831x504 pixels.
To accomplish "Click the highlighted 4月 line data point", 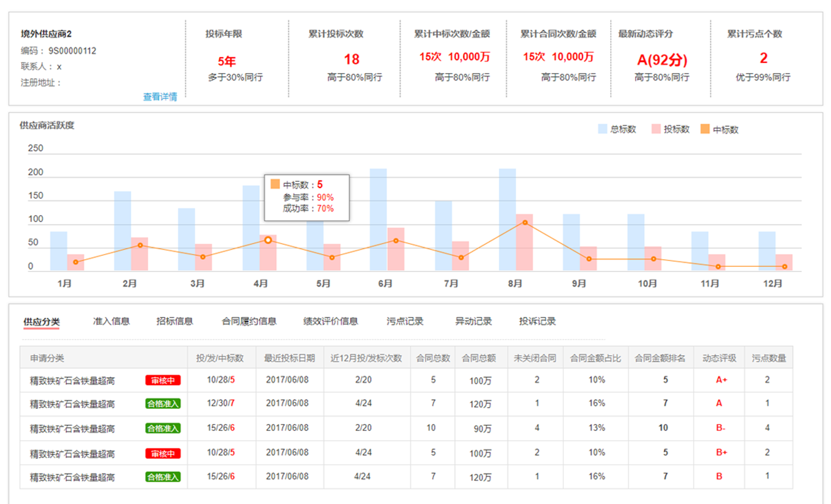I will (268, 240).
